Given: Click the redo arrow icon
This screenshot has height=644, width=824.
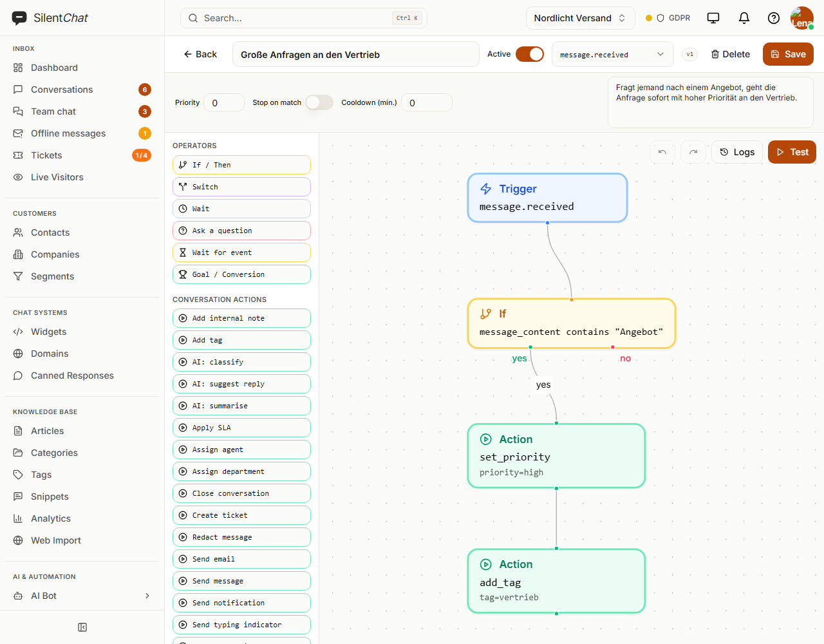Looking at the screenshot, I should (x=693, y=152).
